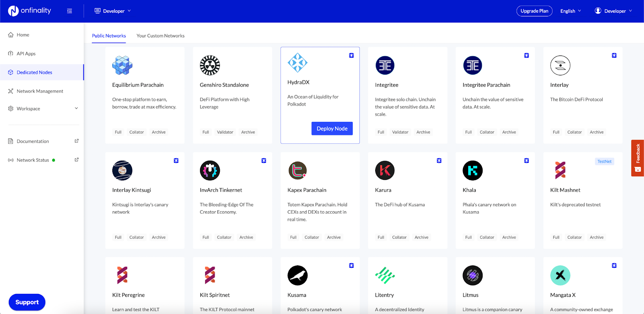Click the badge icon on Karura card
The height and width of the screenshot is (314, 644).
tap(439, 161)
